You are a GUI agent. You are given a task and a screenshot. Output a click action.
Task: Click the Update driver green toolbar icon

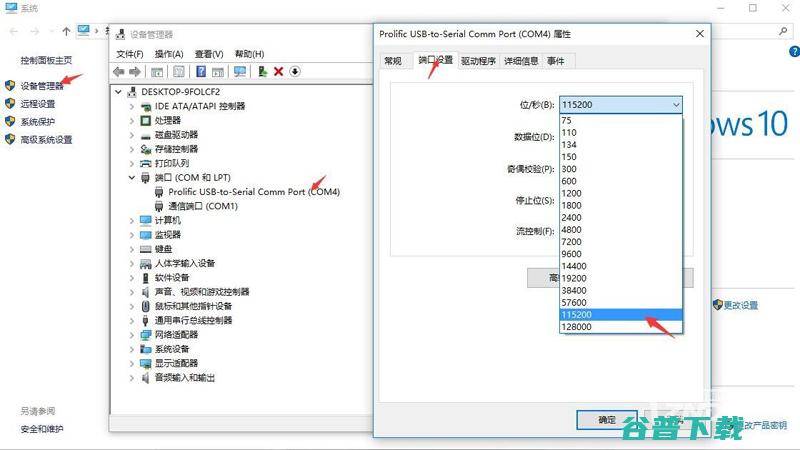(262, 71)
